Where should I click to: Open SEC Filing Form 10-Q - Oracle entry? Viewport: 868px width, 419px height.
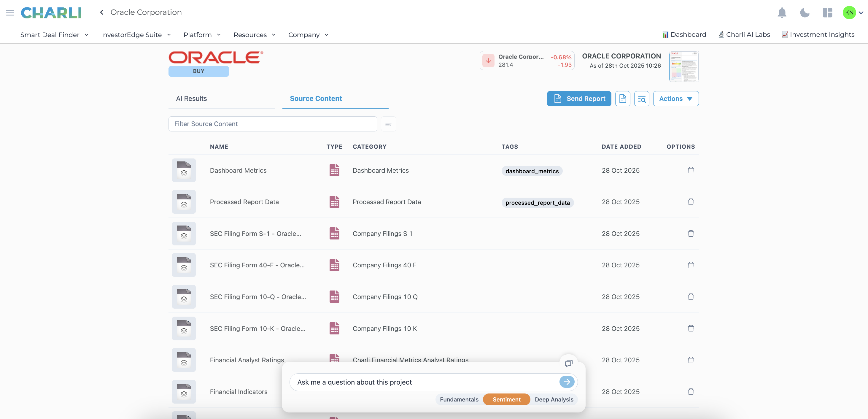tap(258, 297)
